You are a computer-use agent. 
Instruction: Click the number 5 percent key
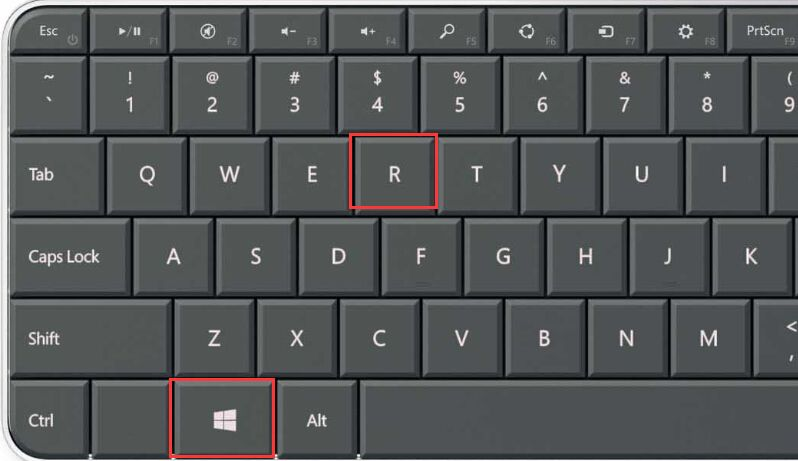click(459, 95)
